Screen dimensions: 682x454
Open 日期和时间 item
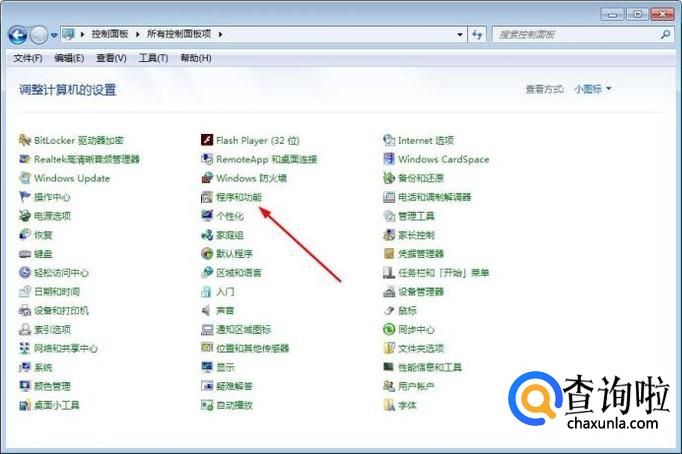pyautogui.click(x=49, y=292)
